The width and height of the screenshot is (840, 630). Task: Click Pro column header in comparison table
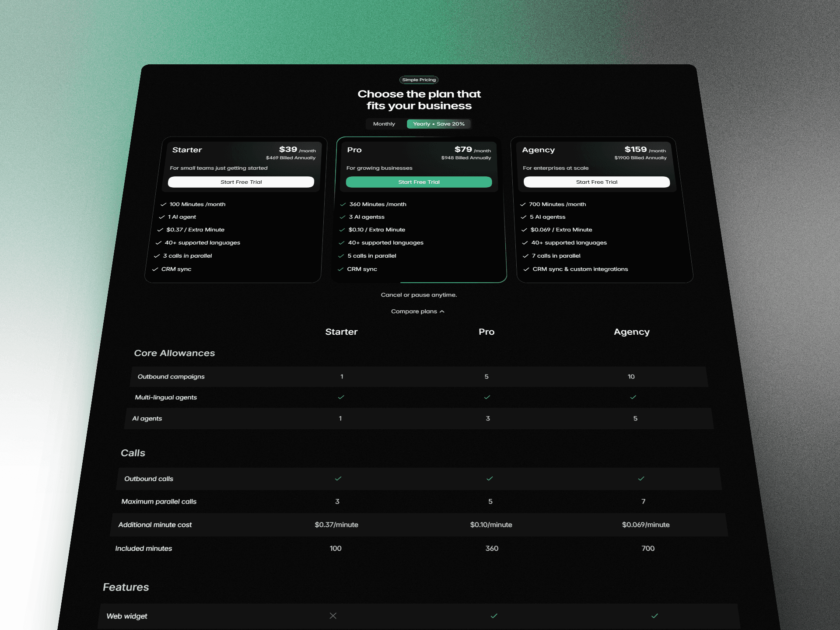(486, 332)
